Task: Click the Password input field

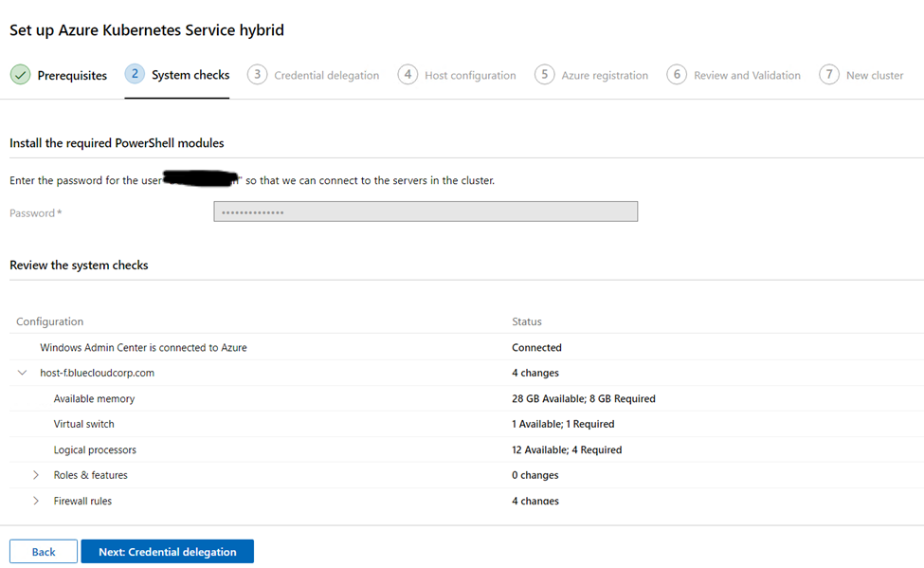Action: [x=426, y=211]
